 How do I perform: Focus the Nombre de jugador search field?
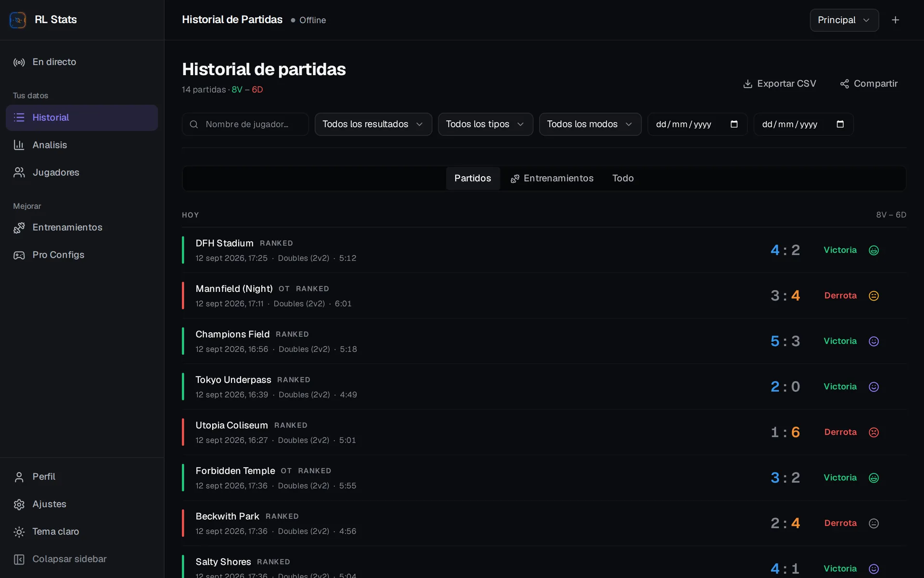245,124
